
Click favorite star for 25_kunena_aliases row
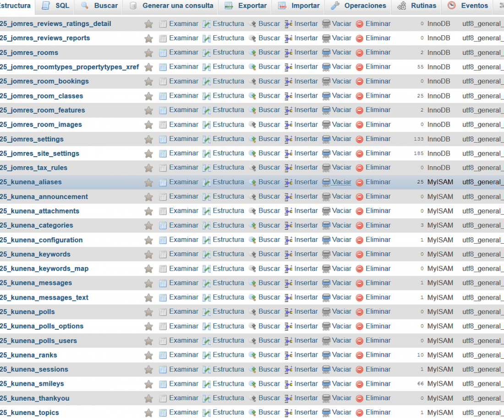pyautogui.click(x=148, y=183)
